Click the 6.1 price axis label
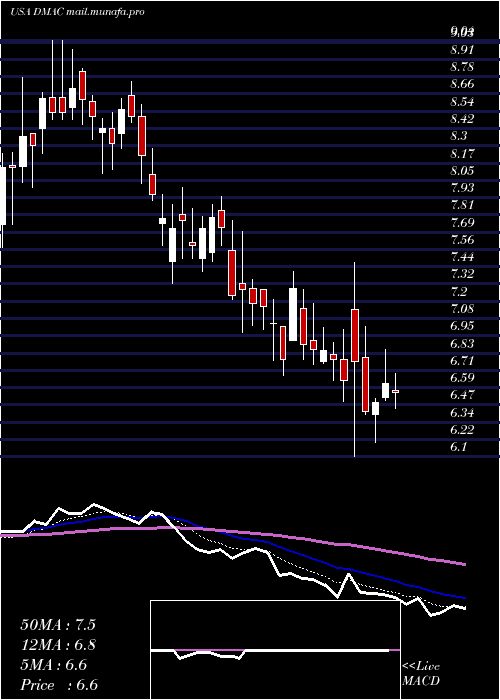The width and height of the screenshot is (500, 700). 458,446
